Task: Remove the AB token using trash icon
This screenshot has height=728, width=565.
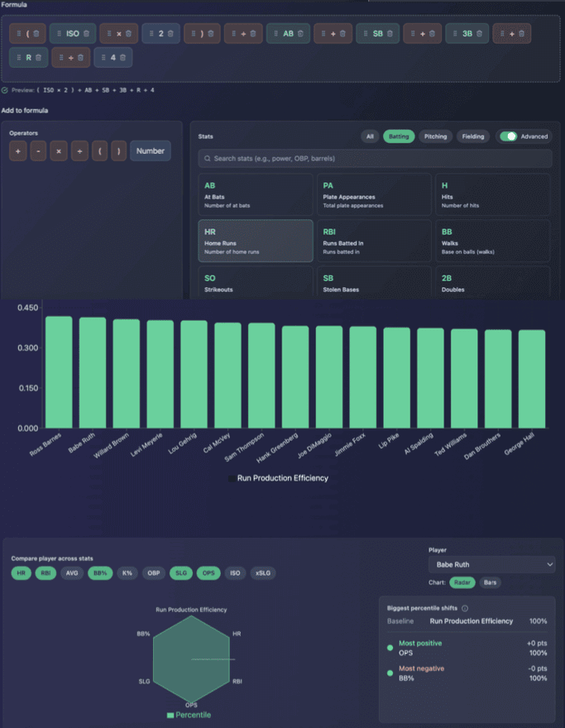Action: (300, 34)
